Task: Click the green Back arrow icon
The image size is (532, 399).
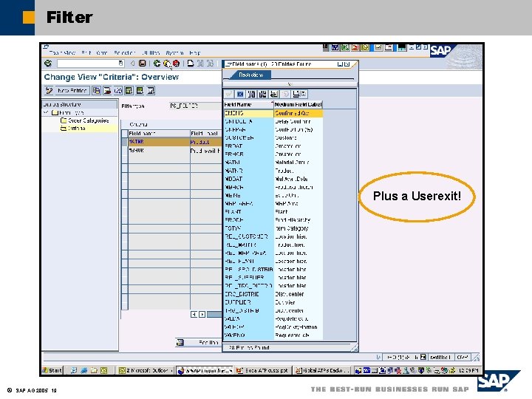Action: [x=157, y=64]
